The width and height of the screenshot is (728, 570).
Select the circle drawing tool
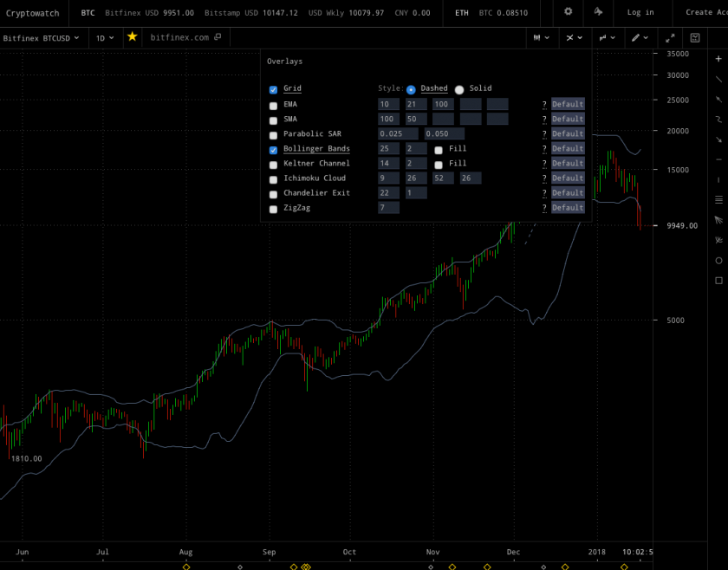718,261
